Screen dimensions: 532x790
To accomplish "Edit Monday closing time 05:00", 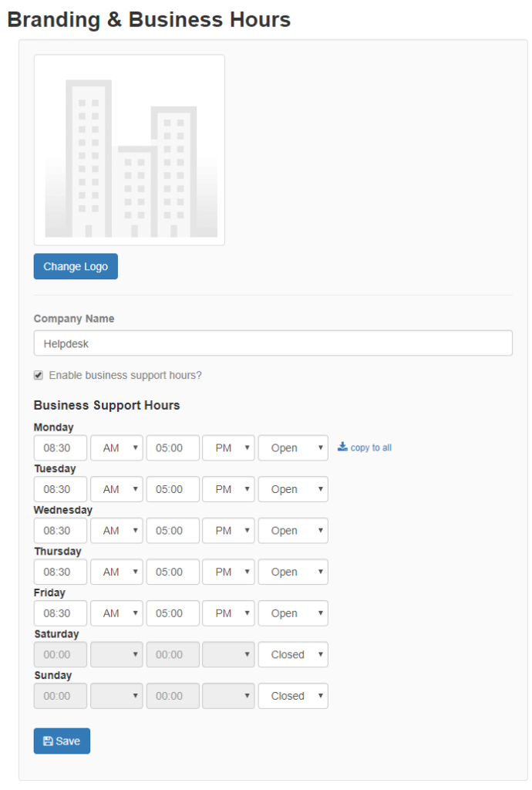I will click(x=173, y=448).
